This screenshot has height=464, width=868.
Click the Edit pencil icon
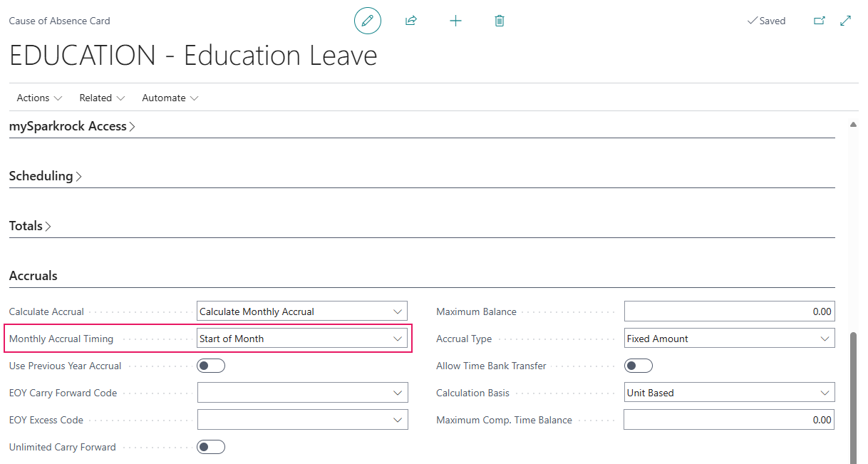click(368, 21)
